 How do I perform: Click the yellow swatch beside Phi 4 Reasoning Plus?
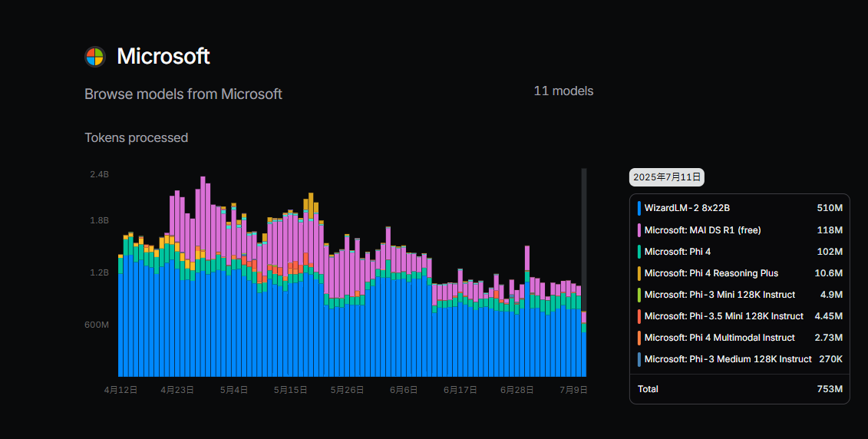pos(639,273)
